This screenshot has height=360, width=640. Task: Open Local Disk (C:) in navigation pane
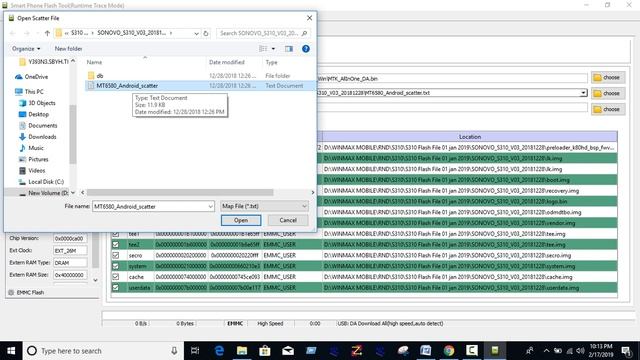point(45,182)
